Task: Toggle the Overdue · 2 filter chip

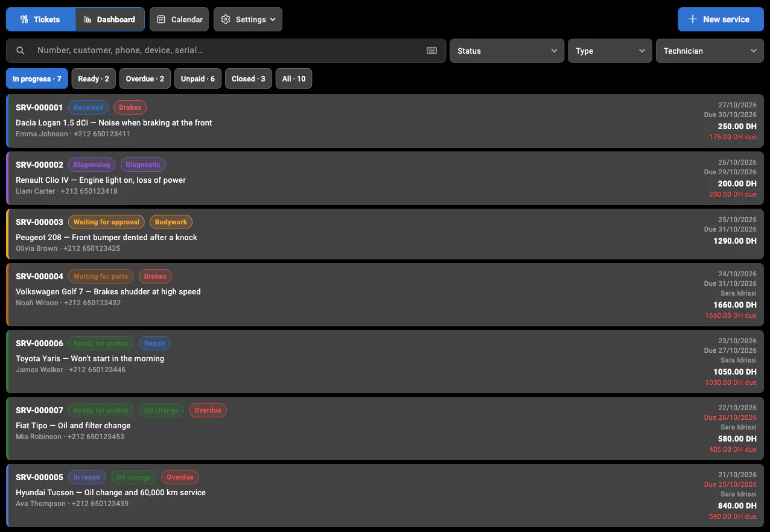Action: pyautogui.click(x=145, y=78)
